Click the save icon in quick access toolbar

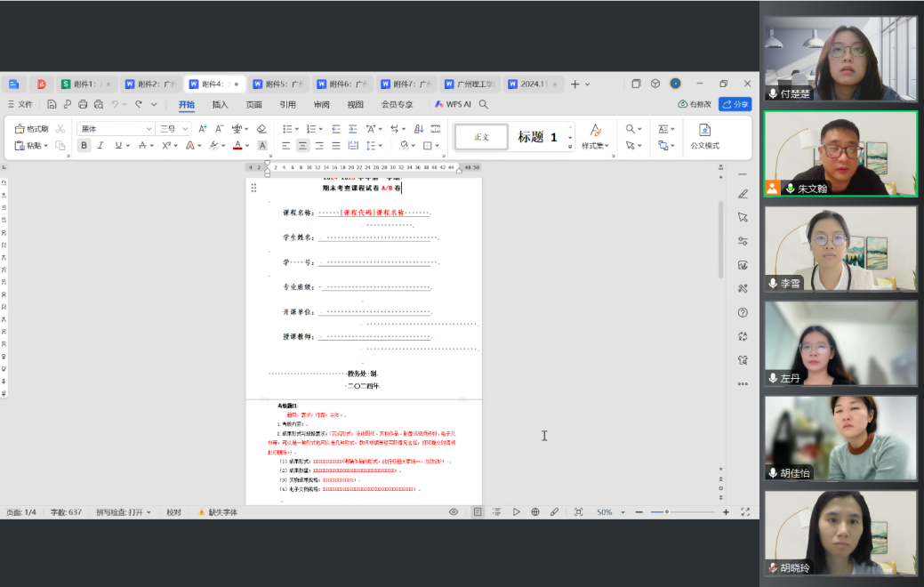tap(52, 104)
